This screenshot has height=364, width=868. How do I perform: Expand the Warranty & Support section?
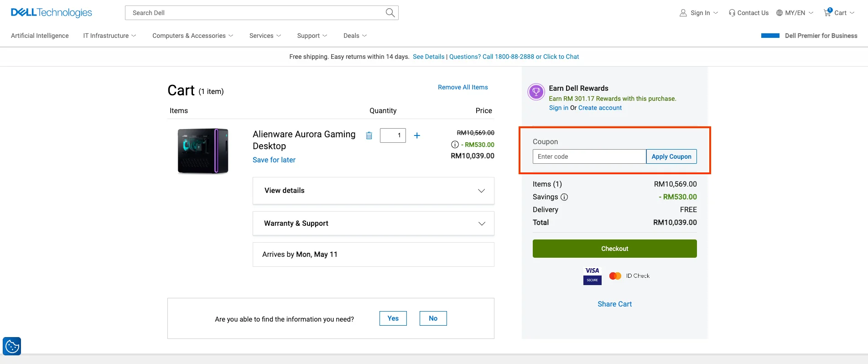click(x=374, y=224)
